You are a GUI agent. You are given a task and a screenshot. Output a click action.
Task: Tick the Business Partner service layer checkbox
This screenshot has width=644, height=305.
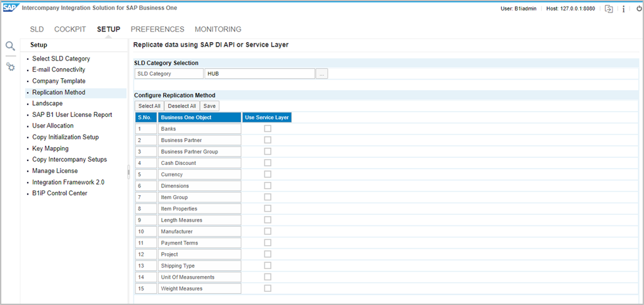click(x=267, y=140)
